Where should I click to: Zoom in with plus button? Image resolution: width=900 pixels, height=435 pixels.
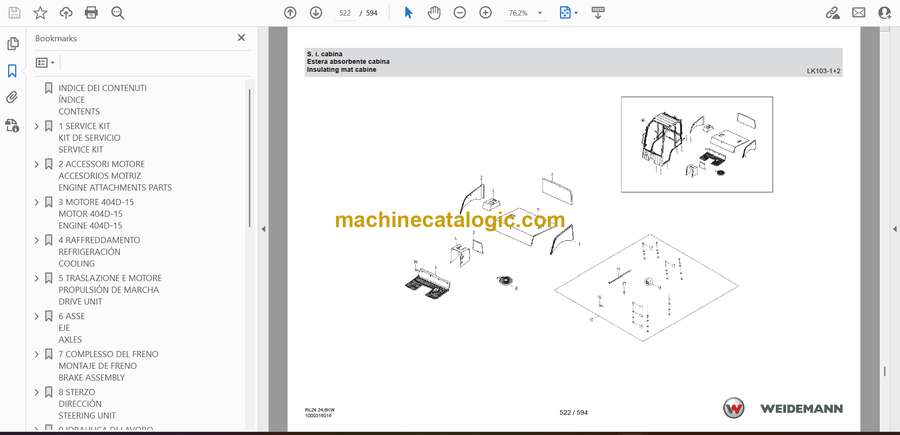pyautogui.click(x=486, y=13)
